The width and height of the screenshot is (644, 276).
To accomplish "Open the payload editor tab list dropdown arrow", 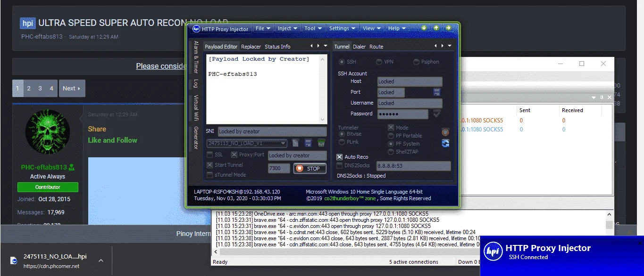I will (x=326, y=46).
